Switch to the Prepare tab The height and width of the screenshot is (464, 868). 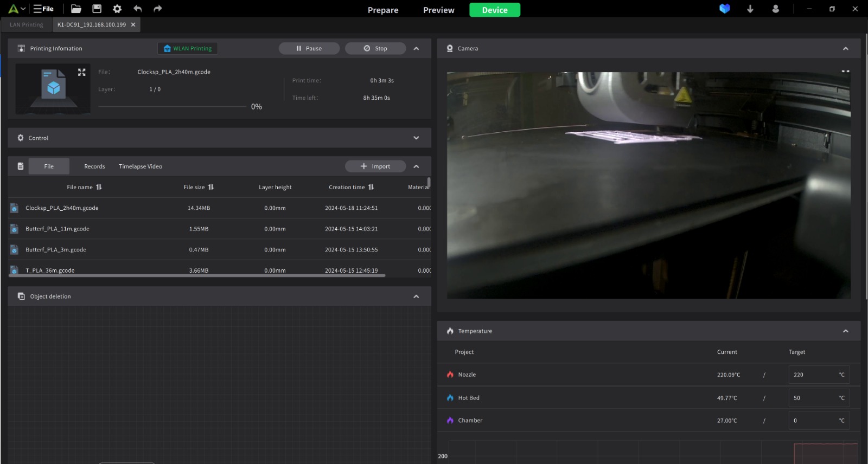pyautogui.click(x=383, y=10)
